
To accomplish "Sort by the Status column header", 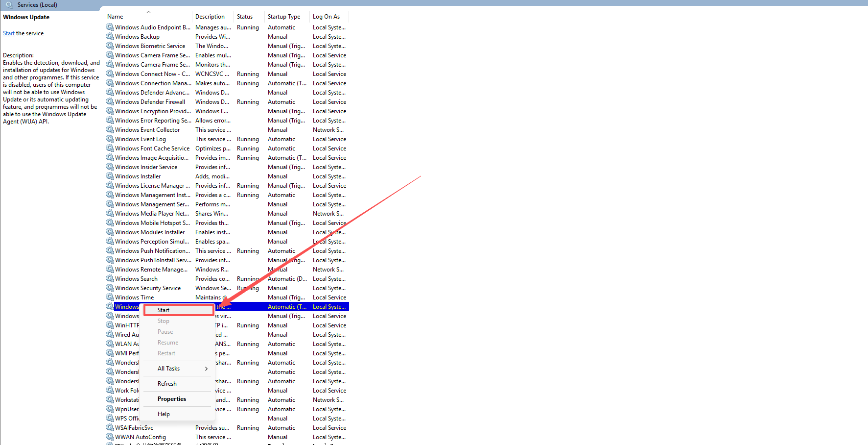I will [x=245, y=17].
